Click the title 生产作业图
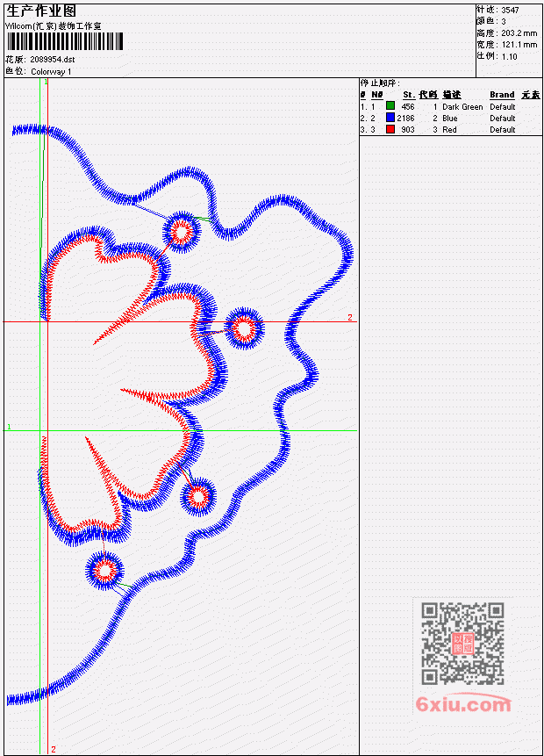Viewport: 544px width, 756px height. click(x=41, y=11)
